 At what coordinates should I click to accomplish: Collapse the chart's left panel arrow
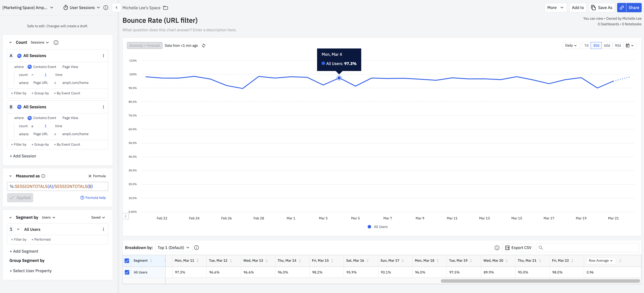pos(125,216)
